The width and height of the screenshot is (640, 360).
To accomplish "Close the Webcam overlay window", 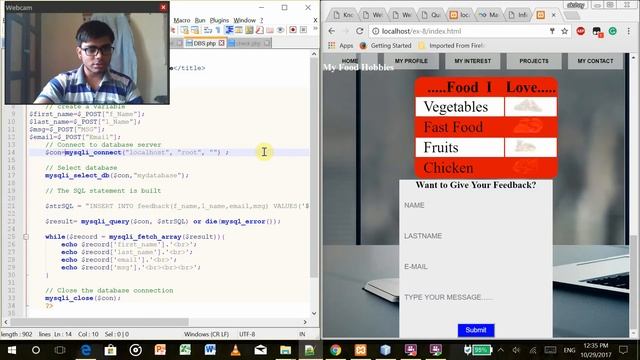I will point(163,7).
